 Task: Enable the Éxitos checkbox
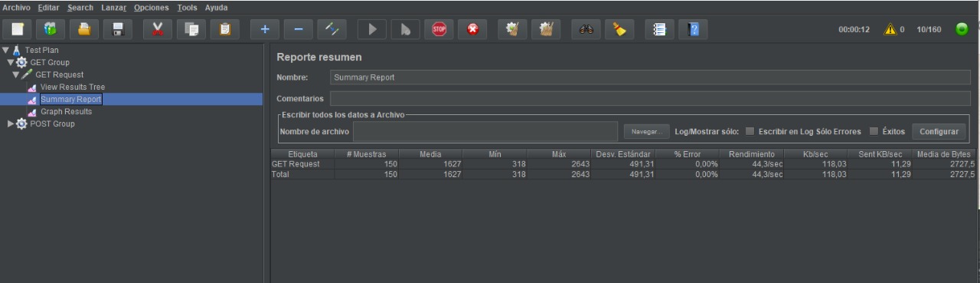coord(874,131)
